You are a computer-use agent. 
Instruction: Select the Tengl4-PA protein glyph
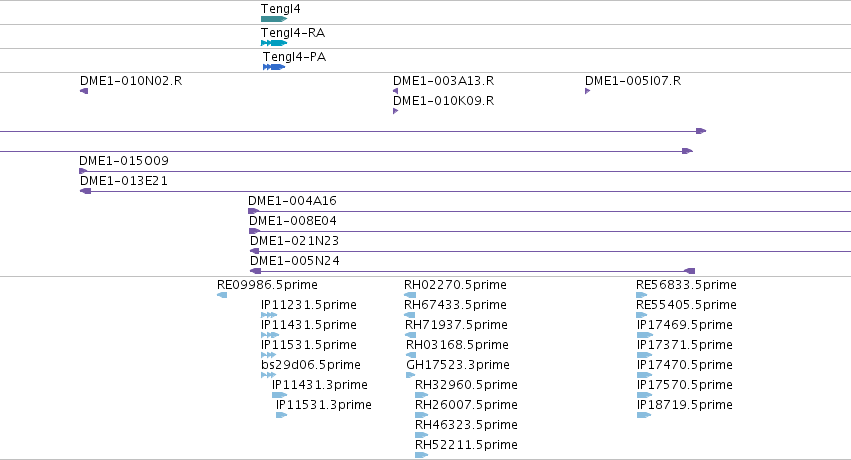(x=274, y=67)
